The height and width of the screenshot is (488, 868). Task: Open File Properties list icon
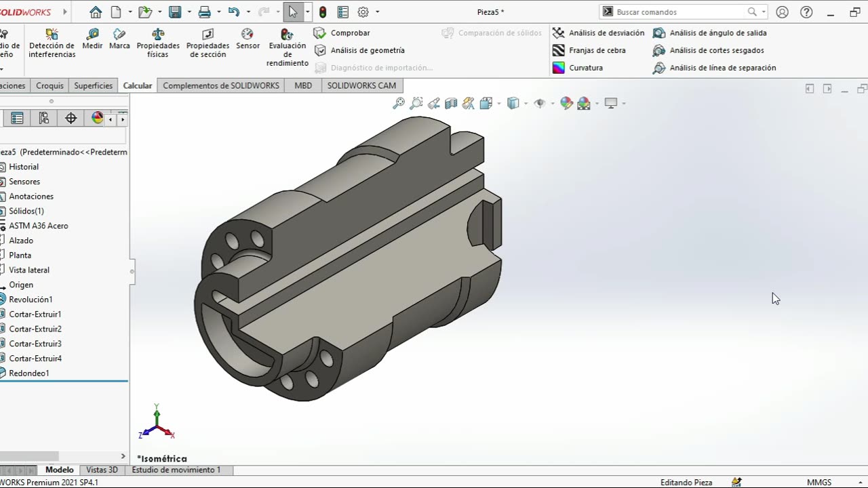pyautogui.click(x=342, y=12)
